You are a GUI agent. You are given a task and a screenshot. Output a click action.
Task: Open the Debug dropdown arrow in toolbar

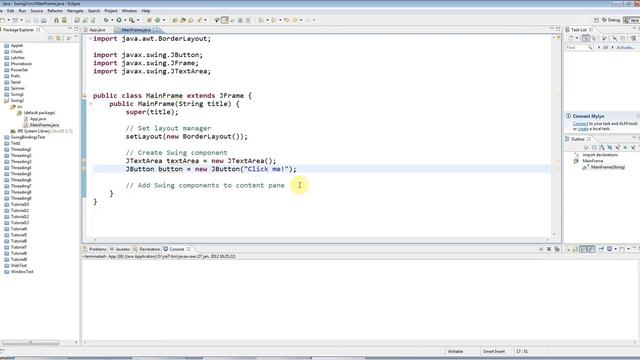112,20
